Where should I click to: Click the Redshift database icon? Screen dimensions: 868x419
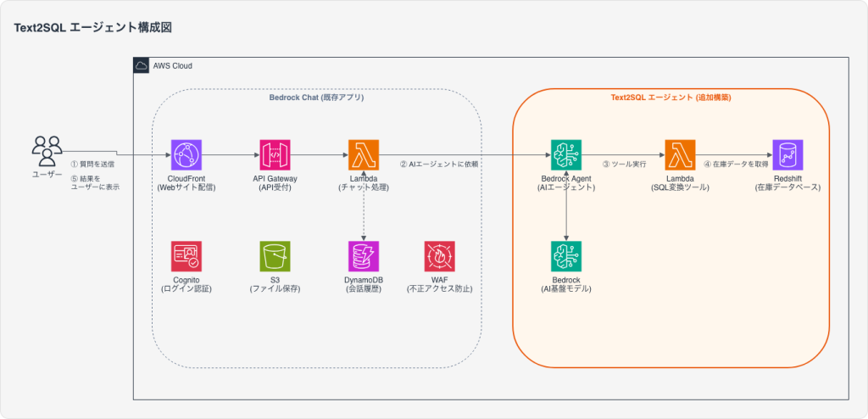tap(787, 155)
